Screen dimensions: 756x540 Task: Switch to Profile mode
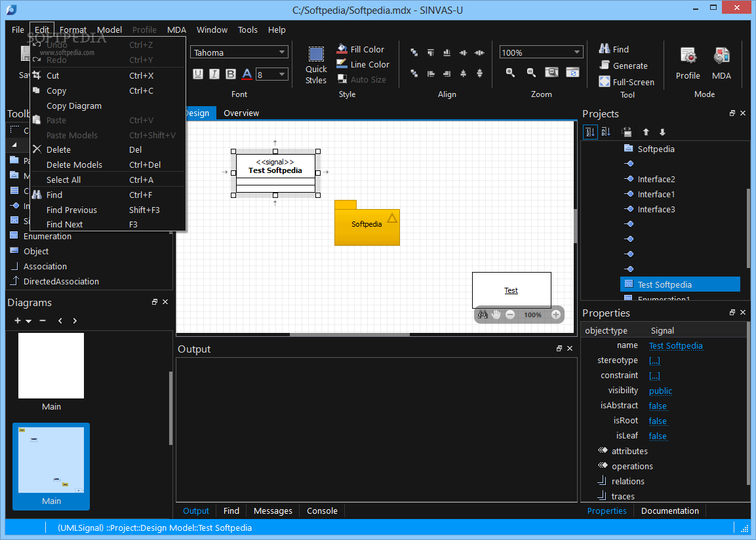tap(688, 64)
